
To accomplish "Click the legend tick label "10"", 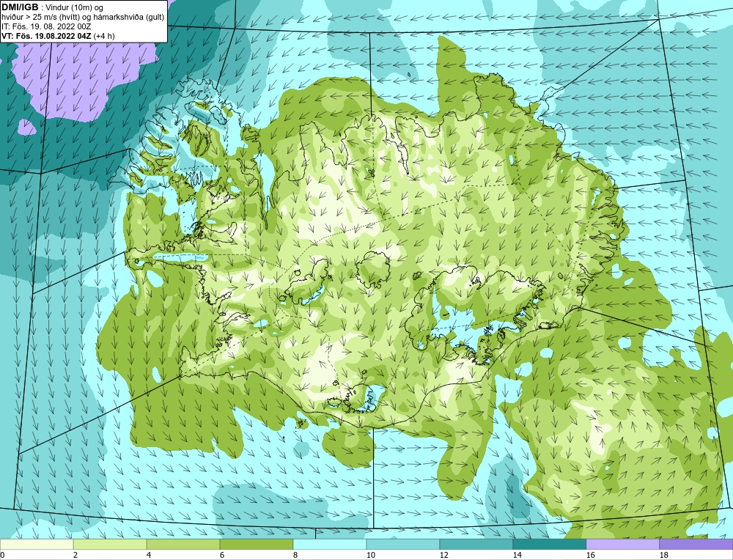I will coord(370,555).
